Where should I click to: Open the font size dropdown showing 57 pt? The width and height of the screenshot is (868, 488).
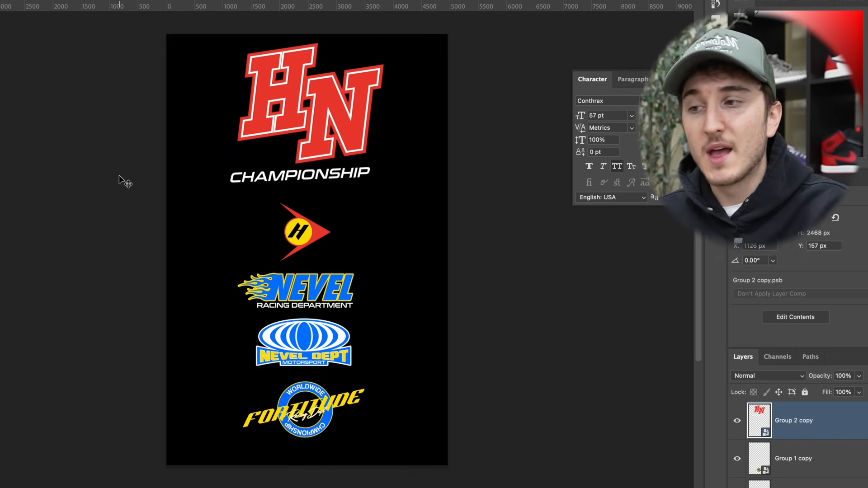pos(632,116)
